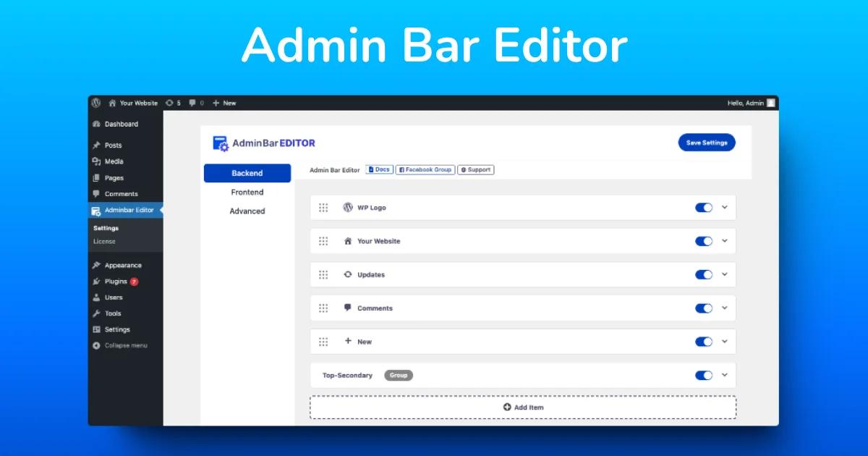Select the Tools wrench icon
This screenshot has width=868, height=456.
coord(95,313)
